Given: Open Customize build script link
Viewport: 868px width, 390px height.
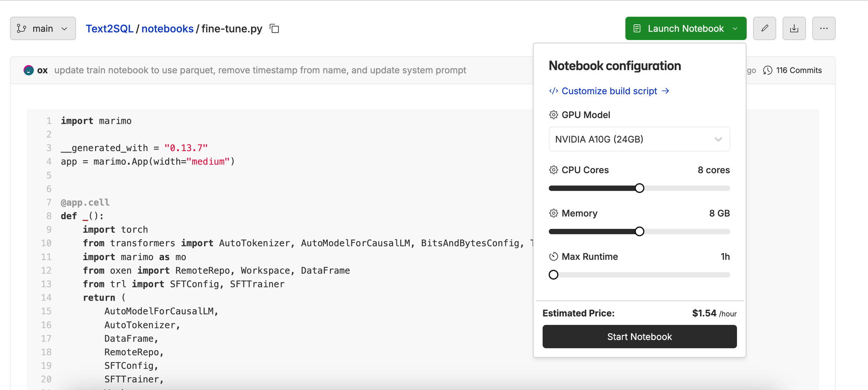Looking at the screenshot, I should click(609, 91).
